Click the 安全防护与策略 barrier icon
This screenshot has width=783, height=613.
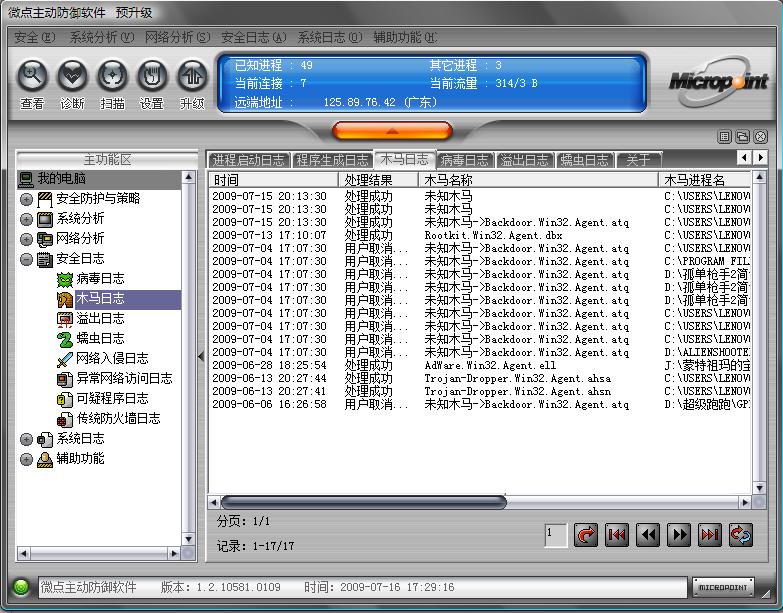click(45, 199)
